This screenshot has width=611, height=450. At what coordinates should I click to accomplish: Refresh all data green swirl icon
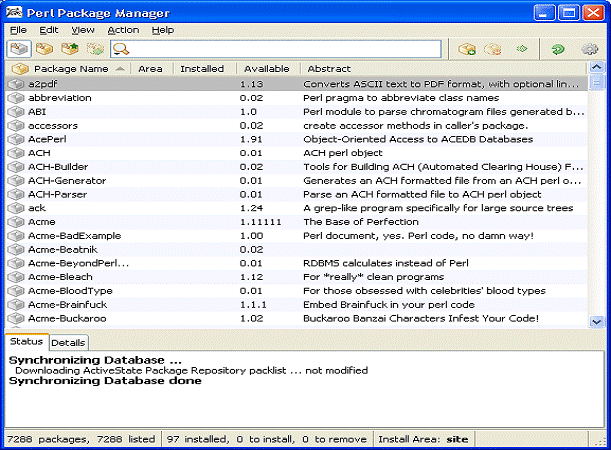coord(558,49)
